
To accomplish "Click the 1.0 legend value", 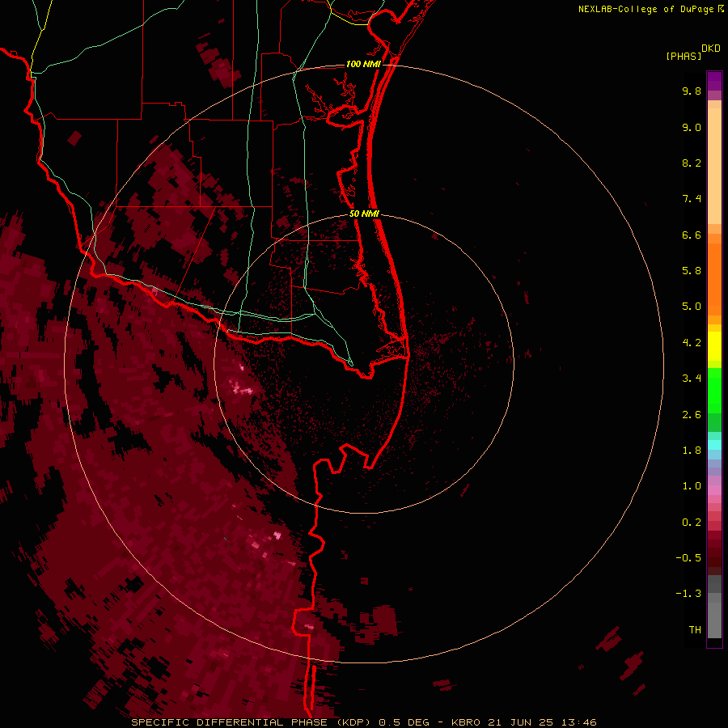I will [692, 486].
